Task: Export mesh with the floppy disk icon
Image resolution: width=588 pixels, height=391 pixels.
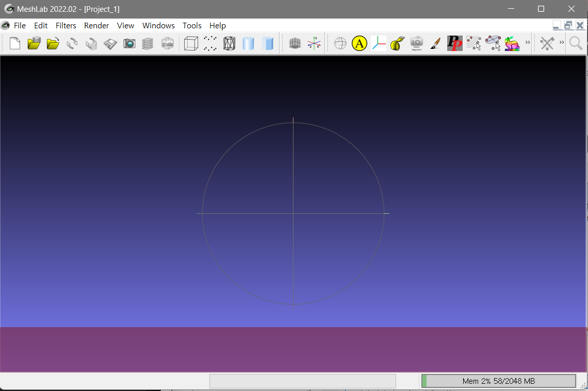Action: [x=110, y=44]
